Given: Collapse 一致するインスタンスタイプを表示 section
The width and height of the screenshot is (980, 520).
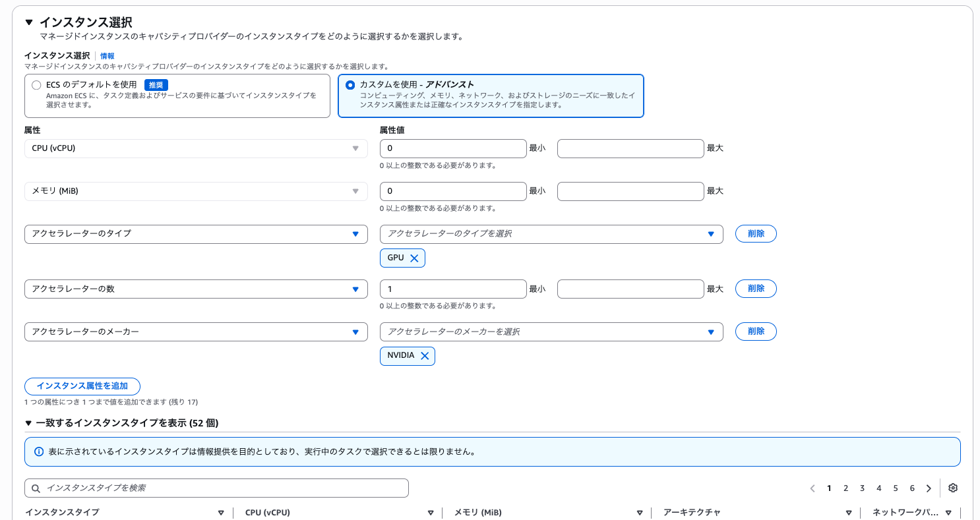Looking at the screenshot, I should click(28, 423).
